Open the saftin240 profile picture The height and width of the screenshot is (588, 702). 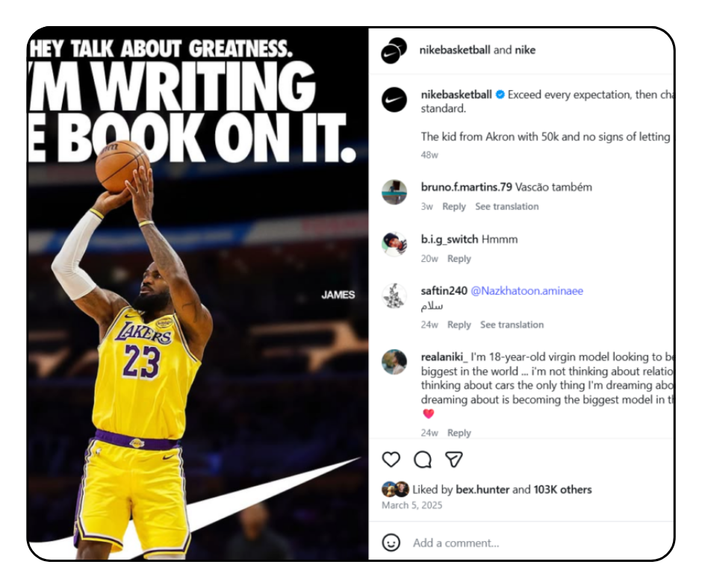click(x=394, y=295)
